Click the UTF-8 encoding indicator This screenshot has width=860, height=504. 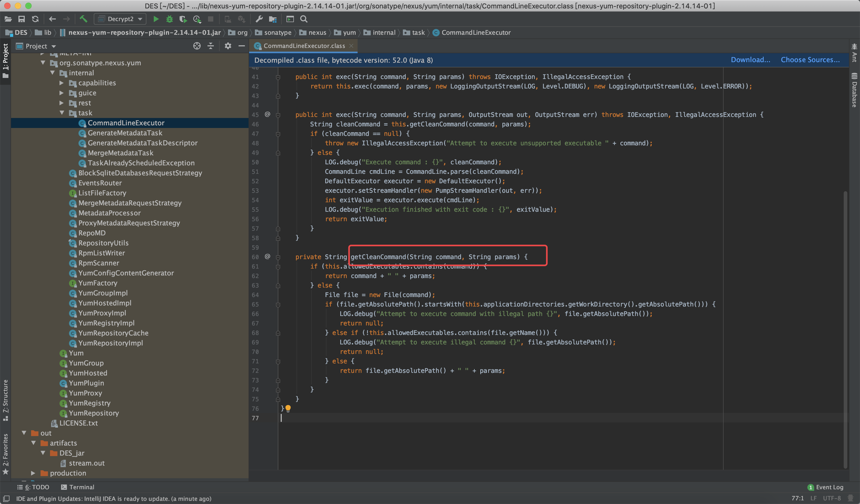coord(832,498)
